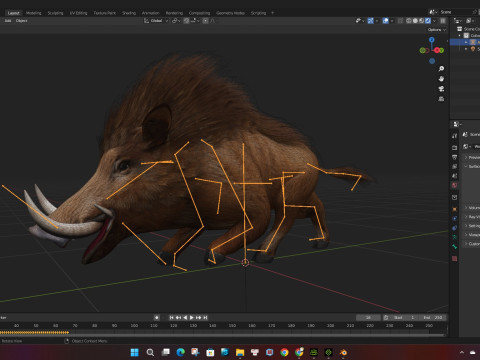Toggle pin scene in properties header
The image size is (480, 360).
tap(475, 12)
